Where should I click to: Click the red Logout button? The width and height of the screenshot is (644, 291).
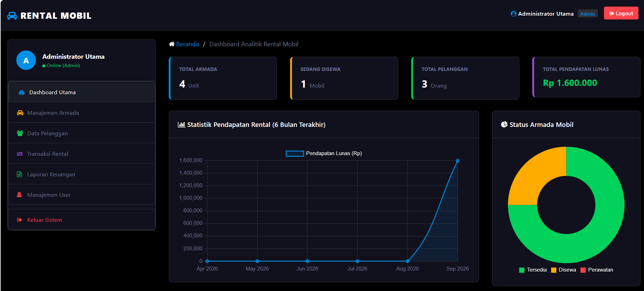click(621, 13)
